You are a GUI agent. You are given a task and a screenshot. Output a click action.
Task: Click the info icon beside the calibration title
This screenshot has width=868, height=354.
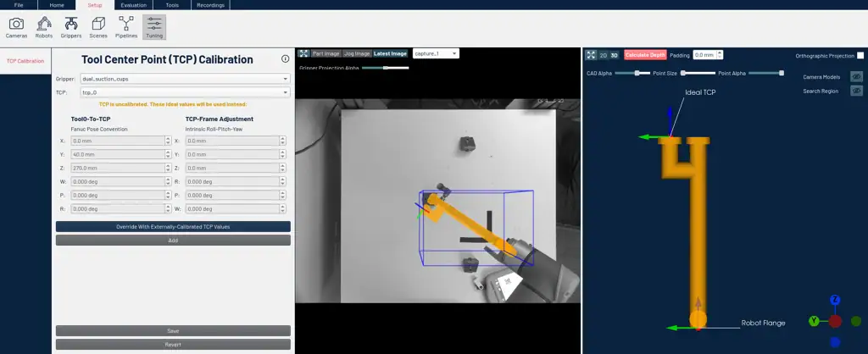[285, 59]
